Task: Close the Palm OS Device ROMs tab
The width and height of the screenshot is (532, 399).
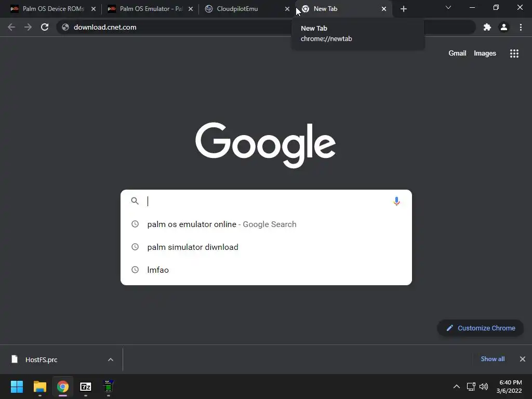Action: pyautogui.click(x=94, y=9)
